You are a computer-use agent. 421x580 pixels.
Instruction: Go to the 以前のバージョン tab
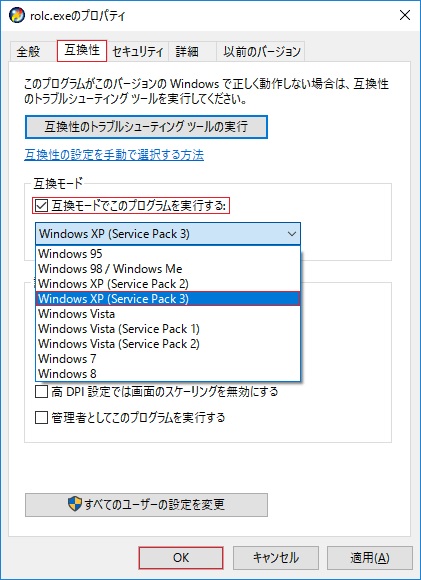(262, 51)
